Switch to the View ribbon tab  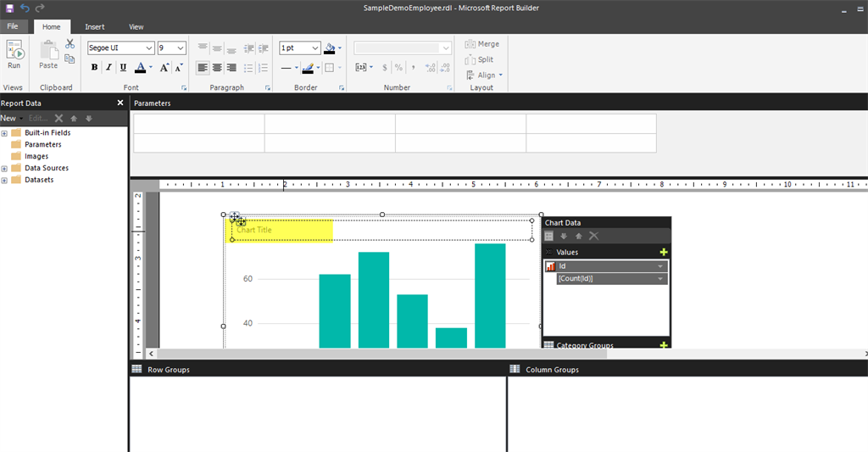(x=136, y=26)
